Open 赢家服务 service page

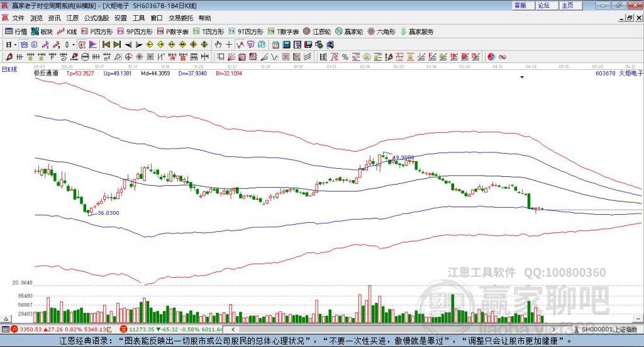[x=417, y=31]
